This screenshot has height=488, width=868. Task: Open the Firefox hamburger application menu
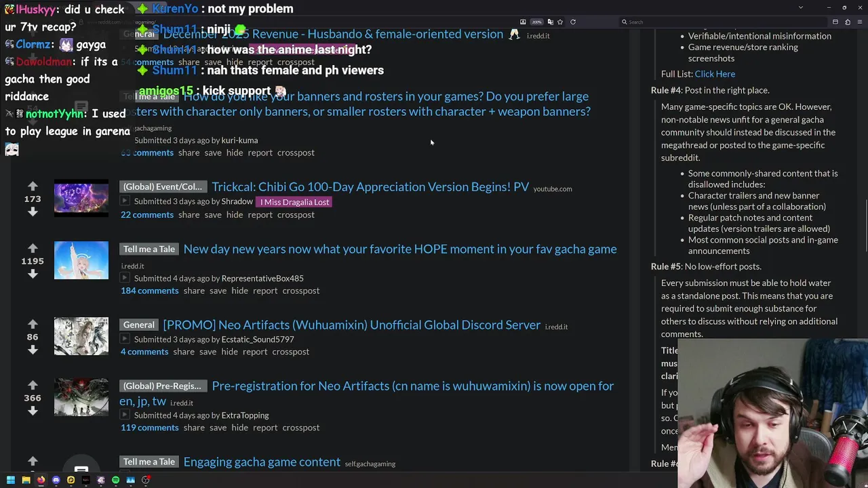click(x=860, y=22)
